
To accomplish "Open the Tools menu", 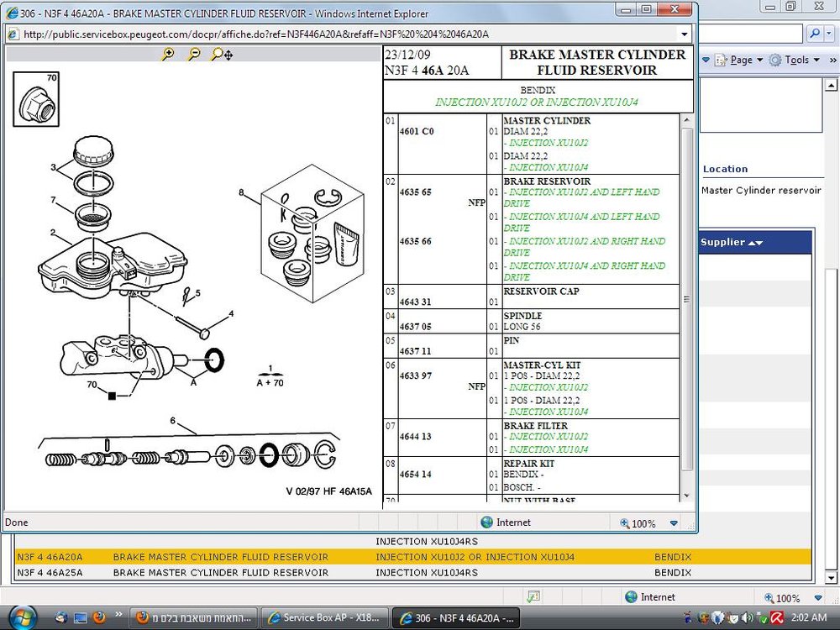I will click(795, 60).
